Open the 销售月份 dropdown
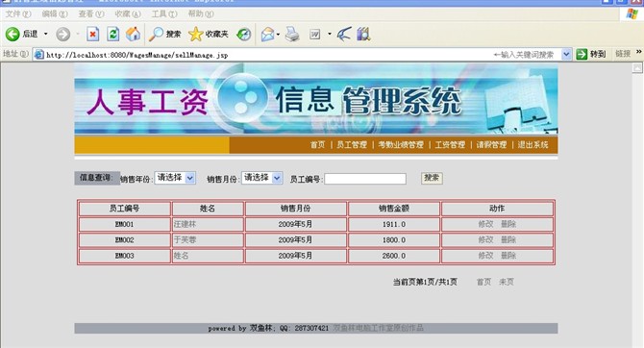 click(x=262, y=178)
